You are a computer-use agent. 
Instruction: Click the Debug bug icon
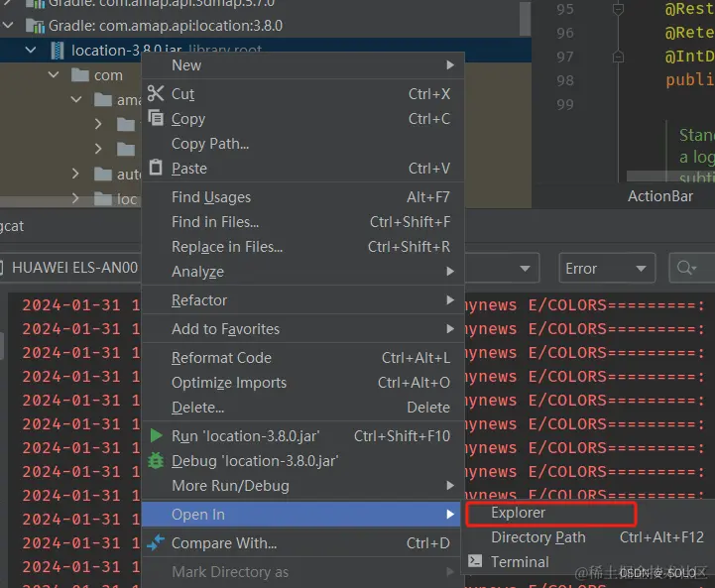click(156, 460)
